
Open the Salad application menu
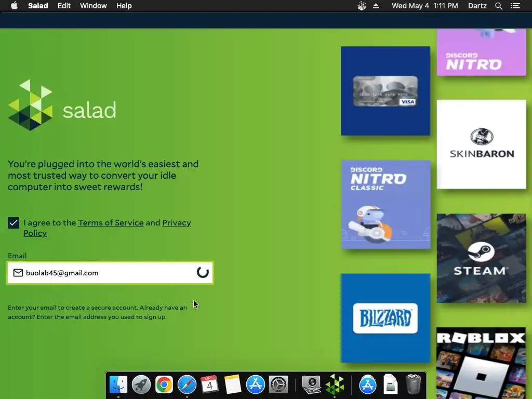(38, 6)
